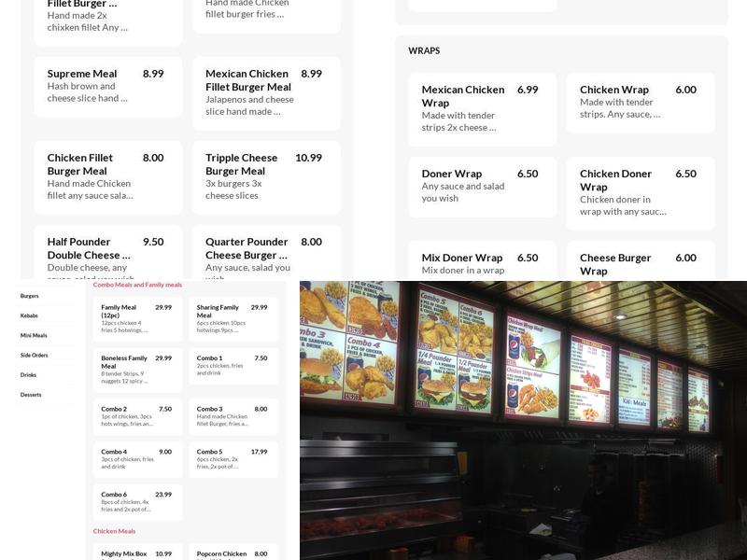747x560 pixels.
Task: Open the Boneless Family Meal card
Action: (137, 369)
